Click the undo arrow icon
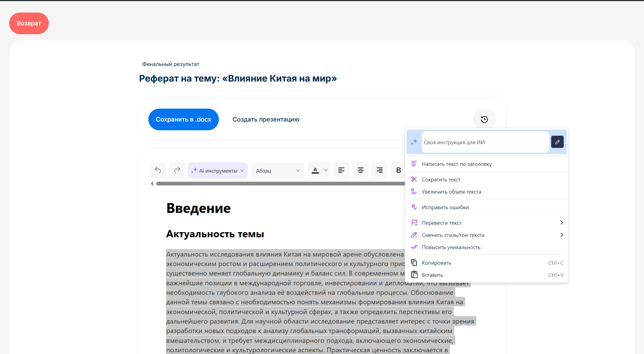This screenshot has height=354, width=644. click(158, 170)
